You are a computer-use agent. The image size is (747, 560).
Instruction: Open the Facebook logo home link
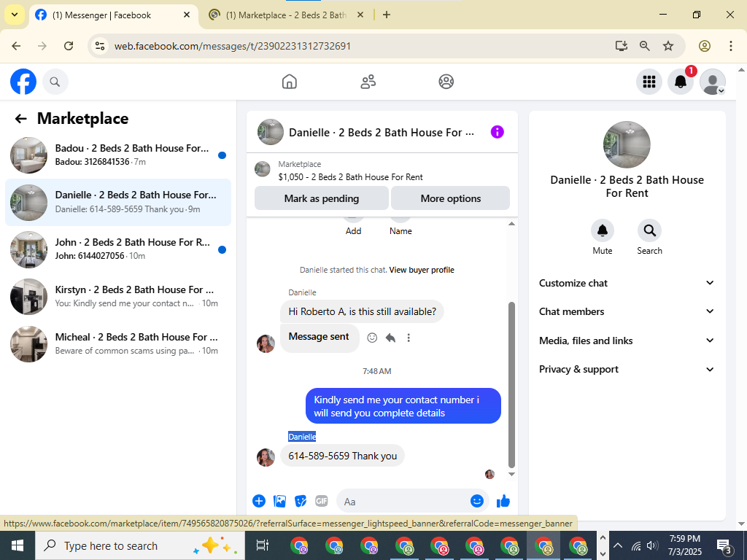click(23, 82)
